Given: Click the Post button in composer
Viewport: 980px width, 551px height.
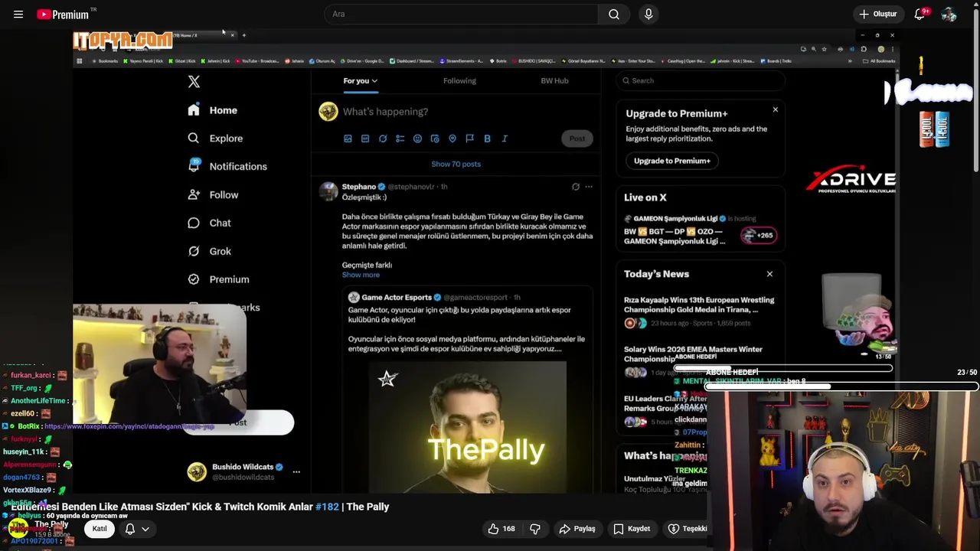Looking at the screenshot, I should 577,139.
